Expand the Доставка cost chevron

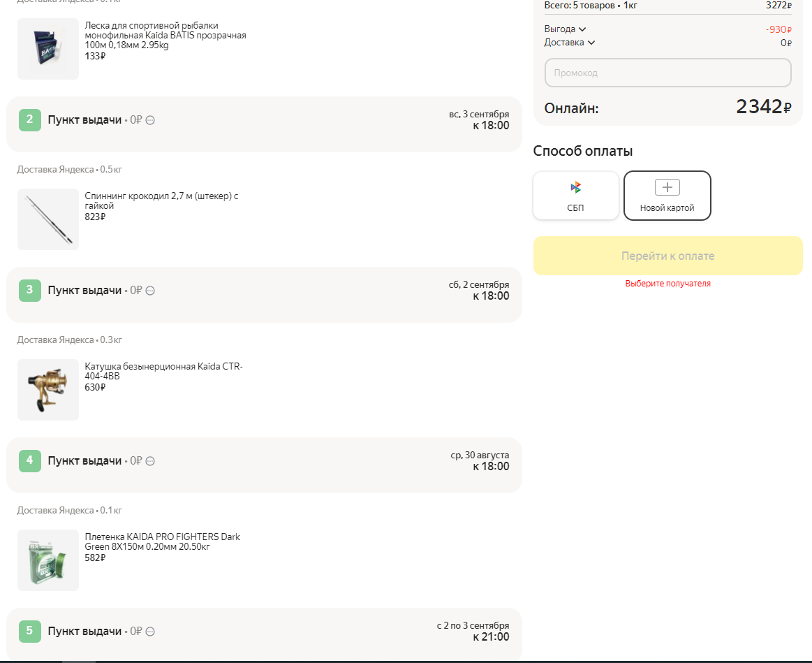tap(591, 43)
